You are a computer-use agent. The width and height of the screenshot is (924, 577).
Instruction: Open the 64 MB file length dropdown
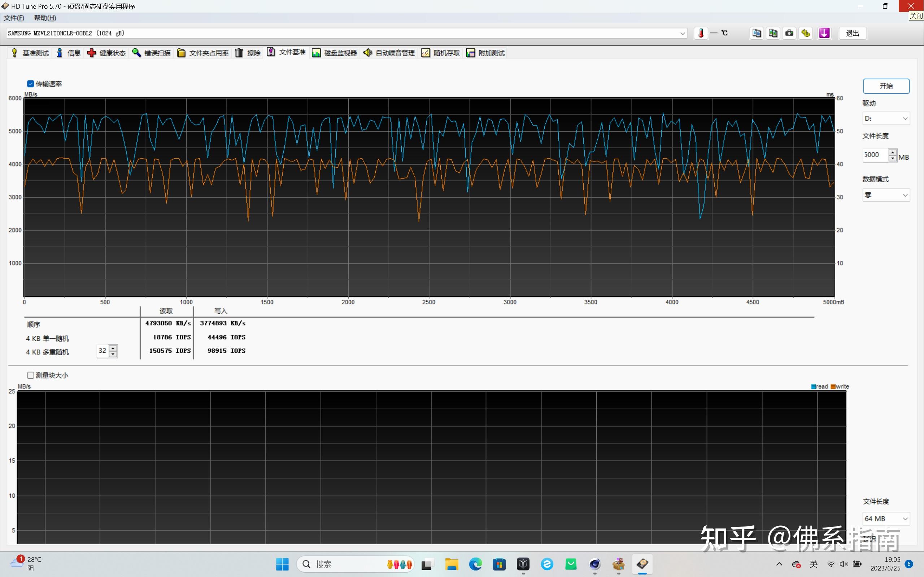(886, 519)
